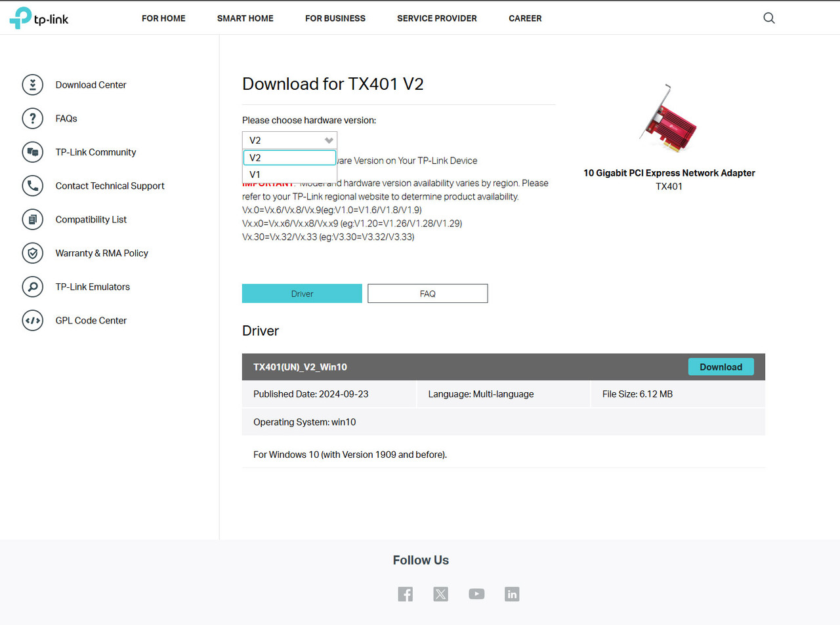Click the Download Center icon
The image size is (840, 625).
33,85
